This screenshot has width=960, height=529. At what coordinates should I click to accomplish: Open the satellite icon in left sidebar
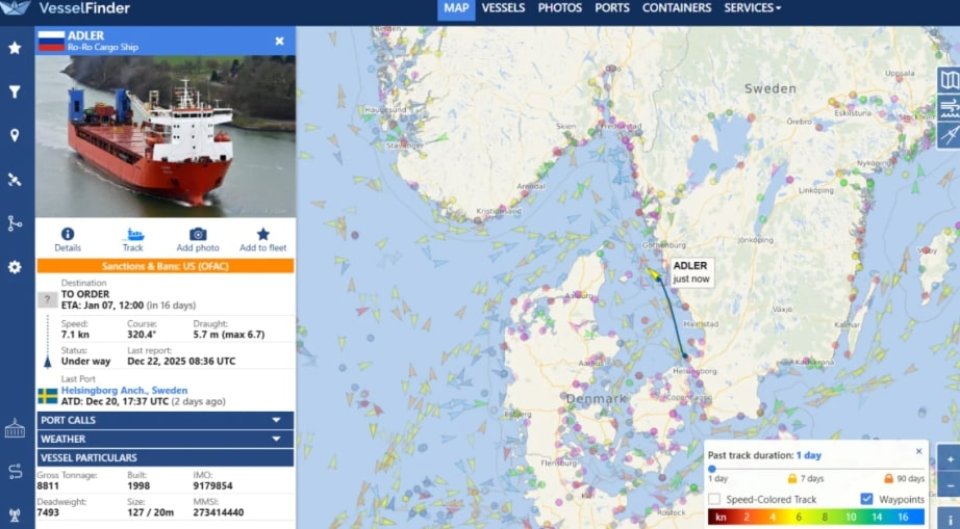(x=15, y=179)
